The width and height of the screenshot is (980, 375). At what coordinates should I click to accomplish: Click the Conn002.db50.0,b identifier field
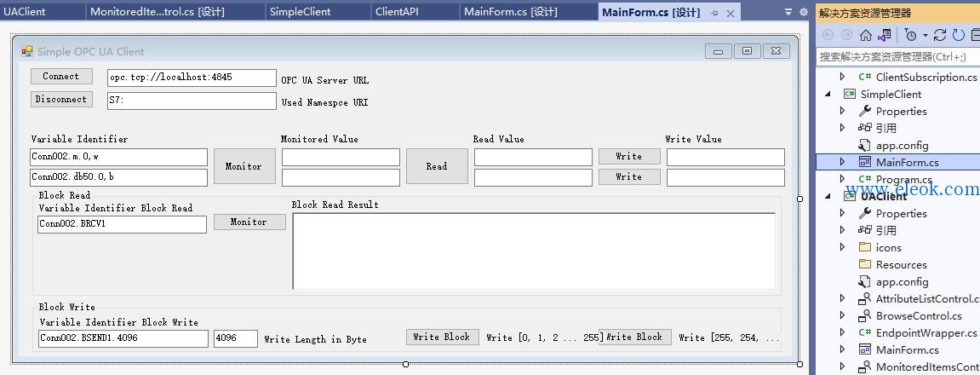(x=118, y=178)
